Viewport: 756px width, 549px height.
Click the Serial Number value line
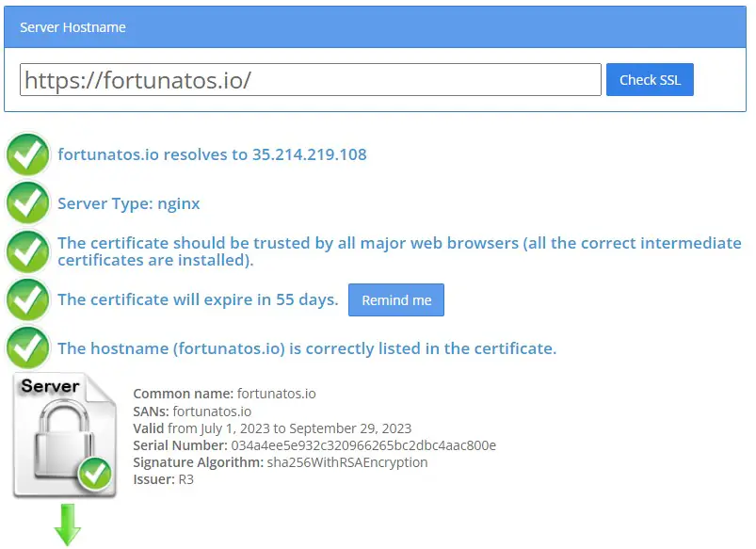(314, 445)
